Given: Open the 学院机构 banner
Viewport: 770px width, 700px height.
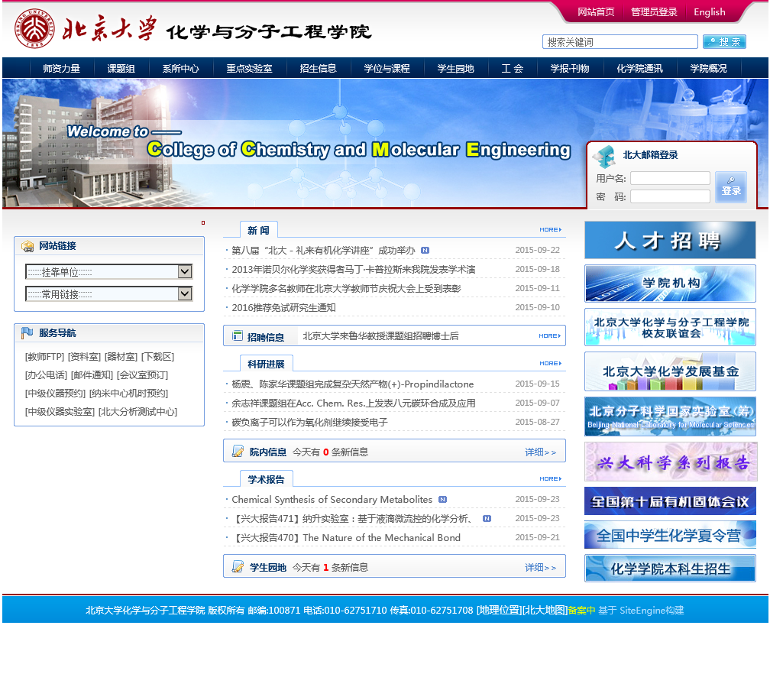Looking at the screenshot, I should [x=670, y=283].
